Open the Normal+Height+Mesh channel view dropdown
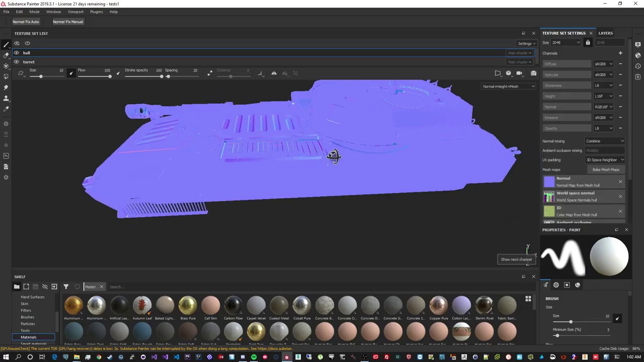This screenshot has width=644, height=362. click(x=508, y=86)
